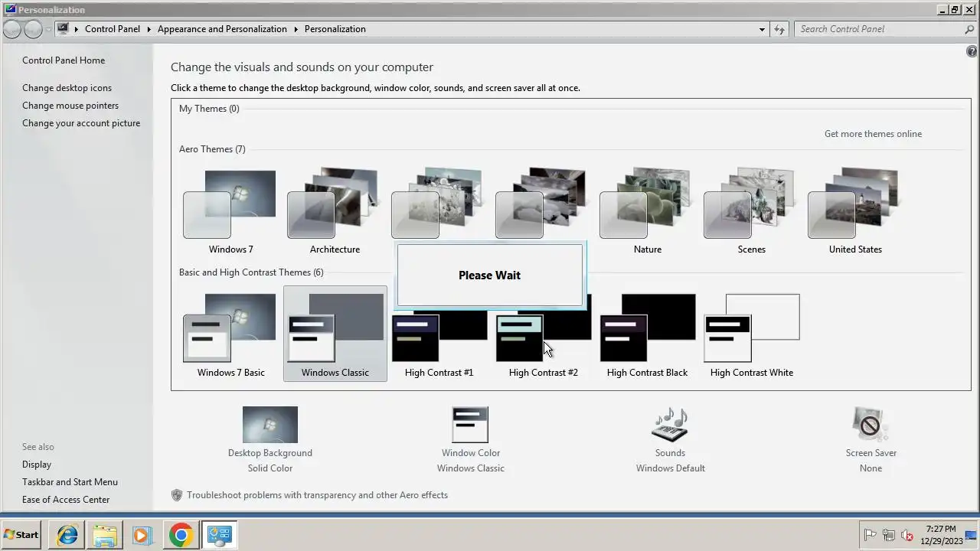Click the Show desktop button

[x=971, y=535]
